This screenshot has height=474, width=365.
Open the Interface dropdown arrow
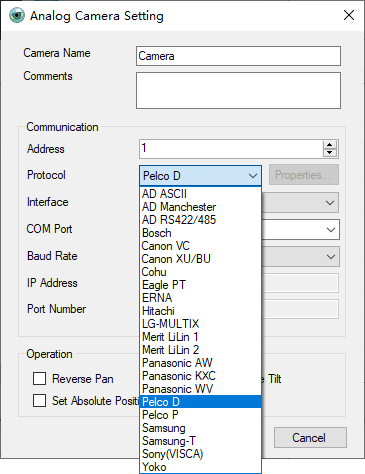(x=330, y=202)
